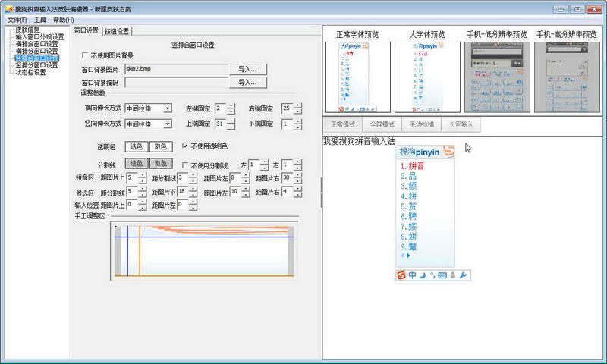607x364 pixels.
Task: Click the orange Sogou logo in candidate window header
Action: [449, 151]
